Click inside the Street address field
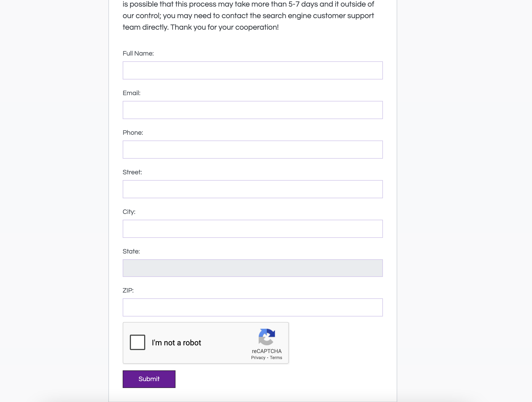This screenshot has height=402, width=532. tap(253, 189)
